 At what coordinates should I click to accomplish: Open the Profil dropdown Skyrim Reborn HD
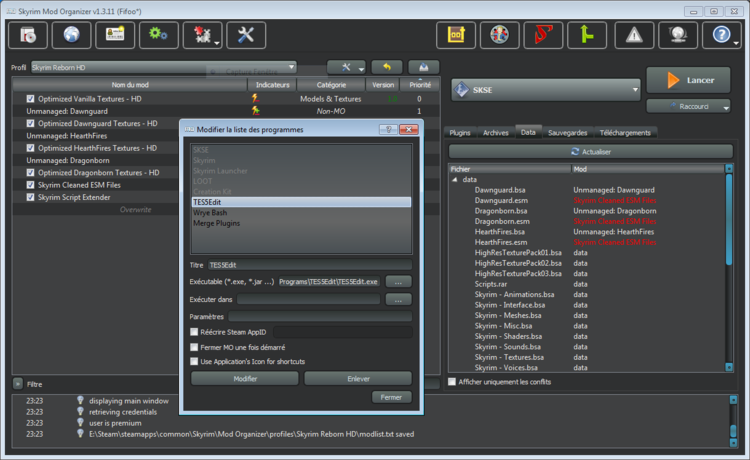click(x=164, y=67)
